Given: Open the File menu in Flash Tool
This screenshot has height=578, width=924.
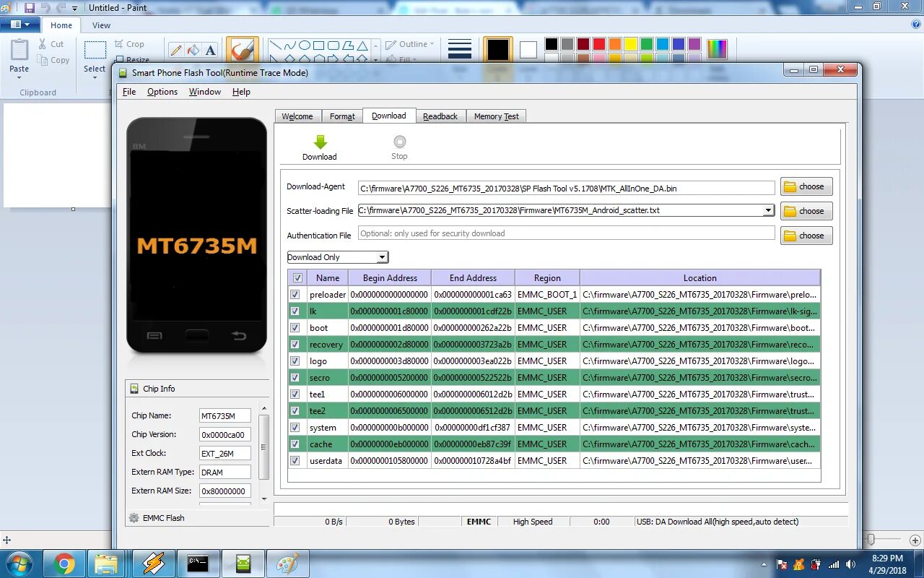Looking at the screenshot, I should click(129, 92).
